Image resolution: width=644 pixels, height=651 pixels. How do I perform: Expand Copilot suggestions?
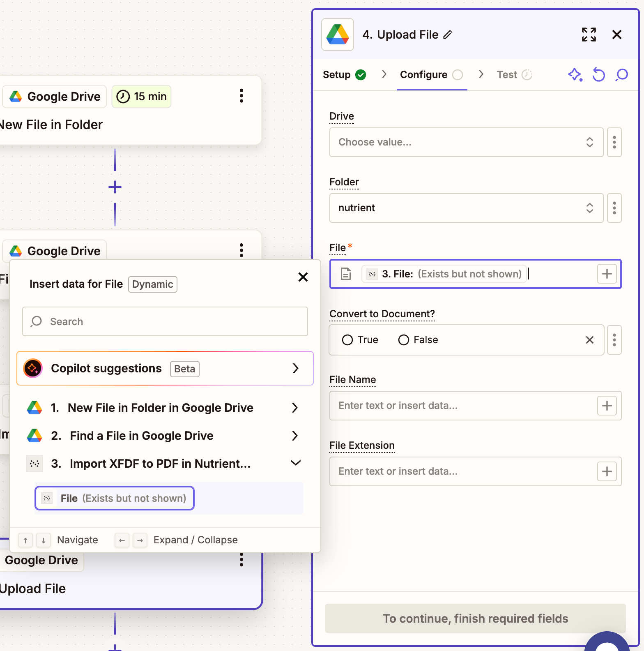pyautogui.click(x=165, y=368)
